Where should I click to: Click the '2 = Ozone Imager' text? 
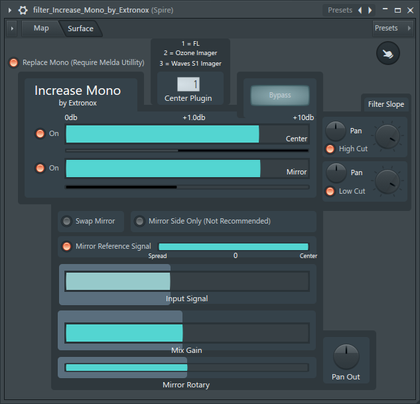point(190,53)
